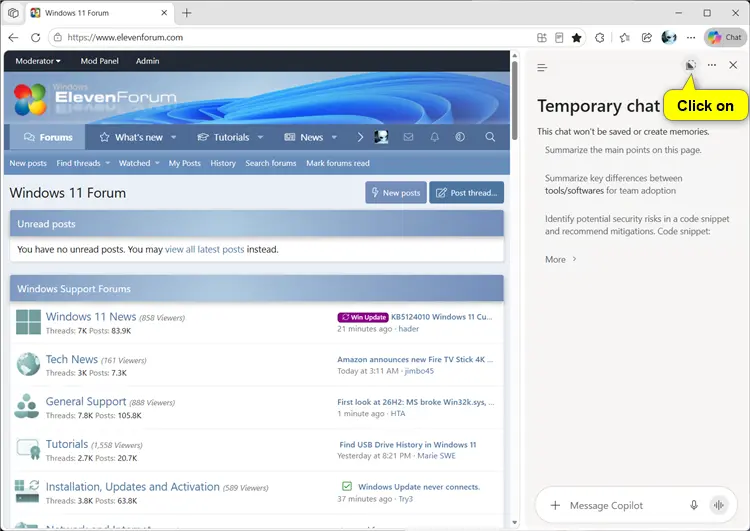Show more navigation items chevron
Viewport: 750px width, 531px height.
coord(360,137)
